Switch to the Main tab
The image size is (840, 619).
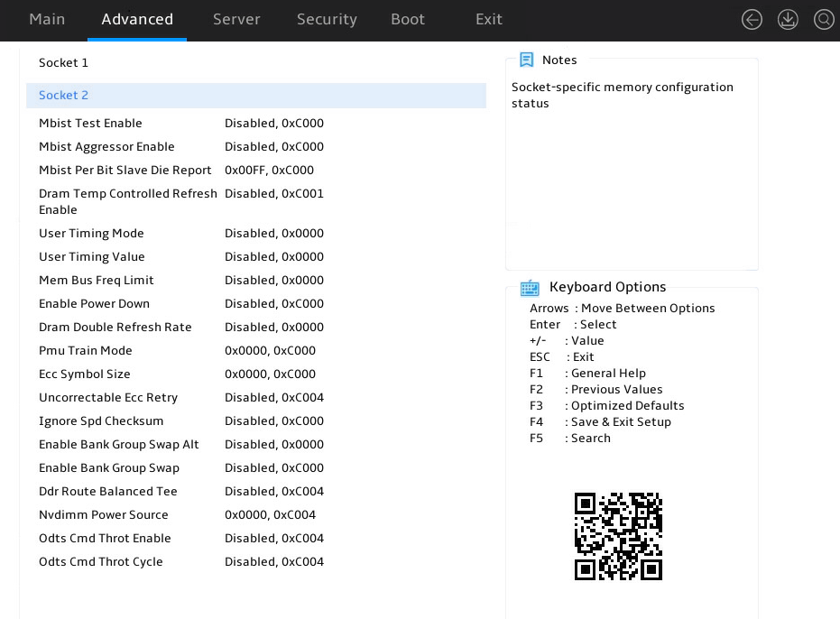pos(47,19)
